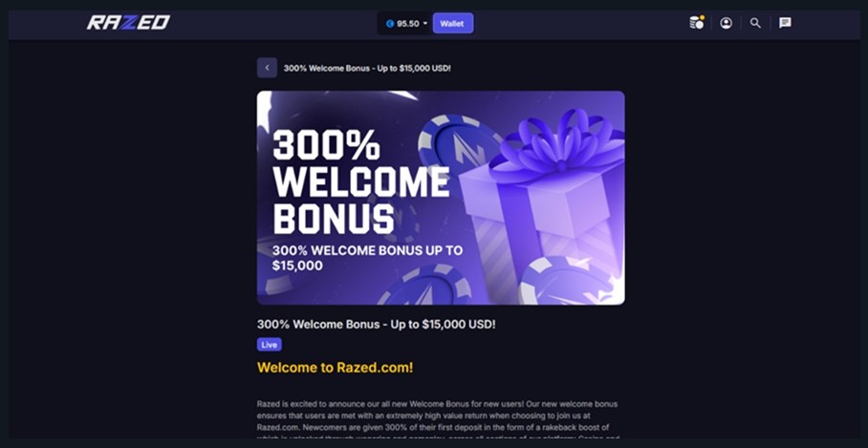Select the 95.50 balance amount

tap(407, 24)
